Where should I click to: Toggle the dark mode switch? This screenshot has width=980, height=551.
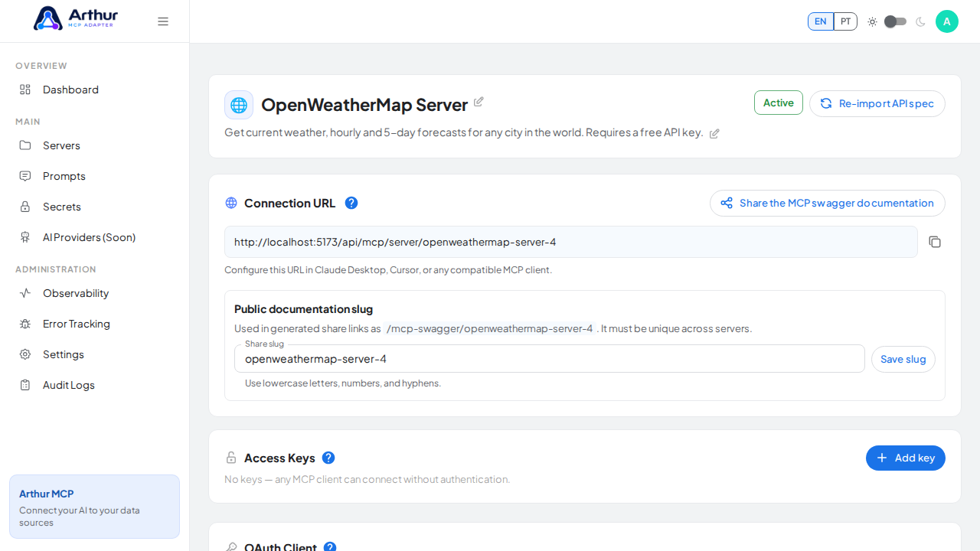coord(896,21)
